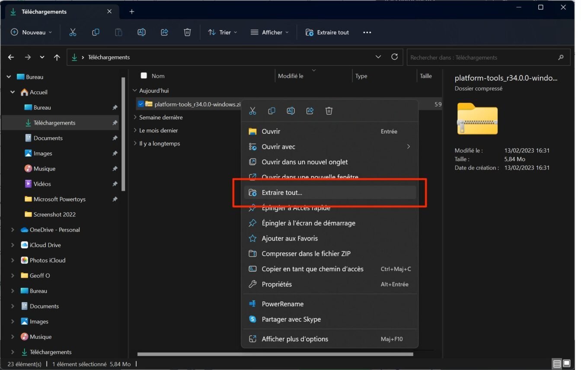Viewport: 588px width, 370px height.
Task: Select Afficher plus d'options
Action: point(330,339)
